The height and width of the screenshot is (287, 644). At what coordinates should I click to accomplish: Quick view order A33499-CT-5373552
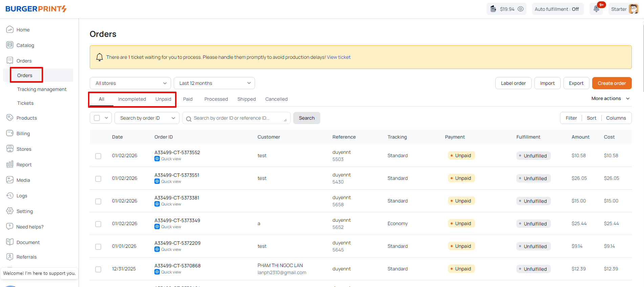click(x=171, y=159)
